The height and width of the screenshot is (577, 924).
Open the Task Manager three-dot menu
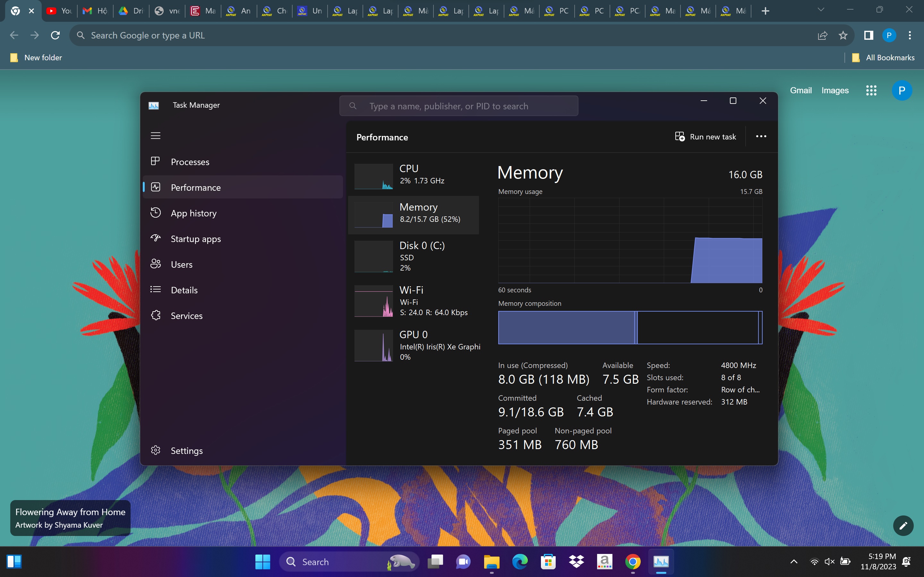[761, 136]
